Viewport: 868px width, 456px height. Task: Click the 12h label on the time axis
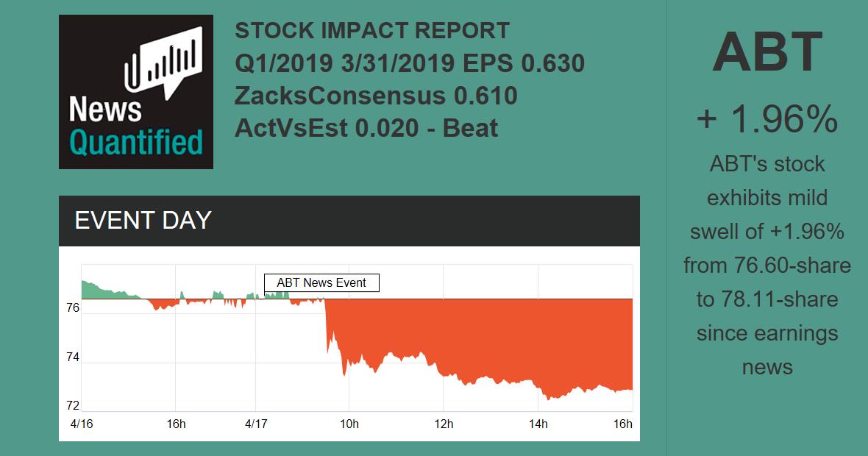pyautogui.click(x=443, y=424)
